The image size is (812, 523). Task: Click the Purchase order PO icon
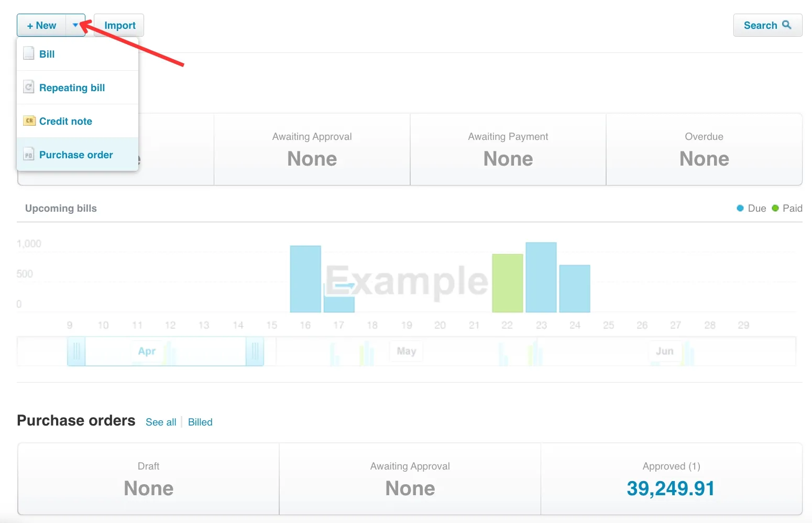coord(29,154)
